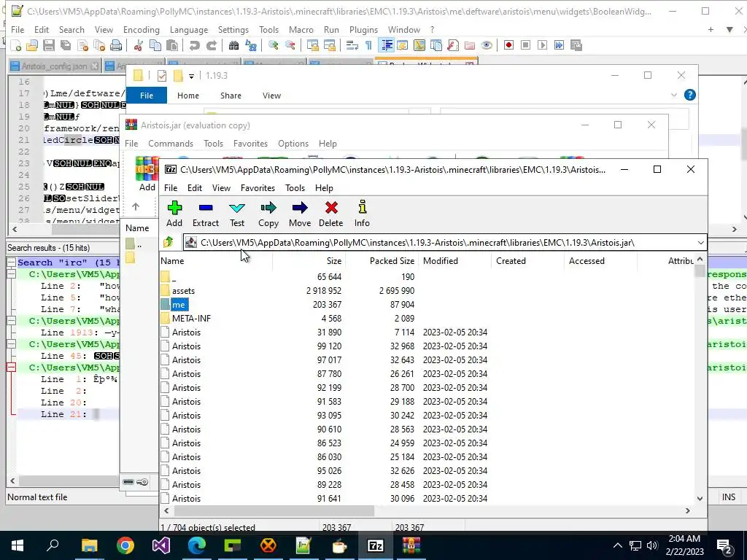The image size is (747, 560).
Task: Toggle file monitoring eye icon
Action: point(487,45)
